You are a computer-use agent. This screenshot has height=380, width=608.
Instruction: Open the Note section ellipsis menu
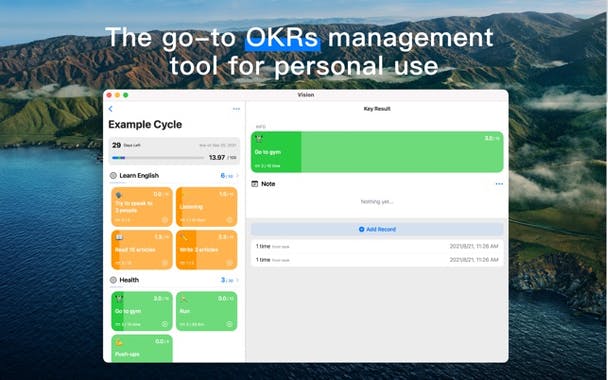(x=499, y=184)
